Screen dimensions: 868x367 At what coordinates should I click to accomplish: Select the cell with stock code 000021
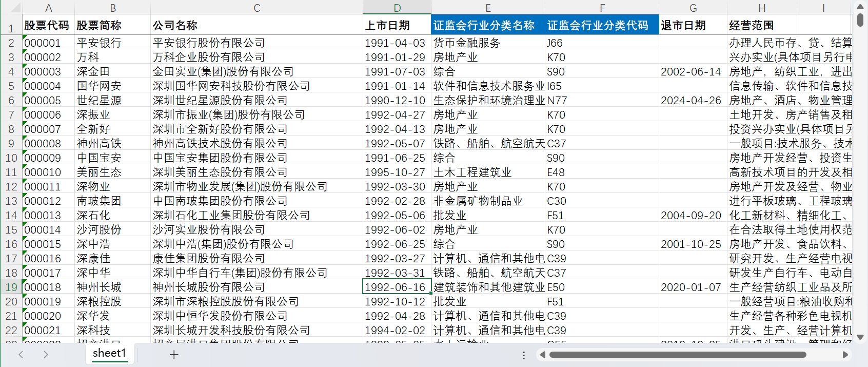pos(49,331)
